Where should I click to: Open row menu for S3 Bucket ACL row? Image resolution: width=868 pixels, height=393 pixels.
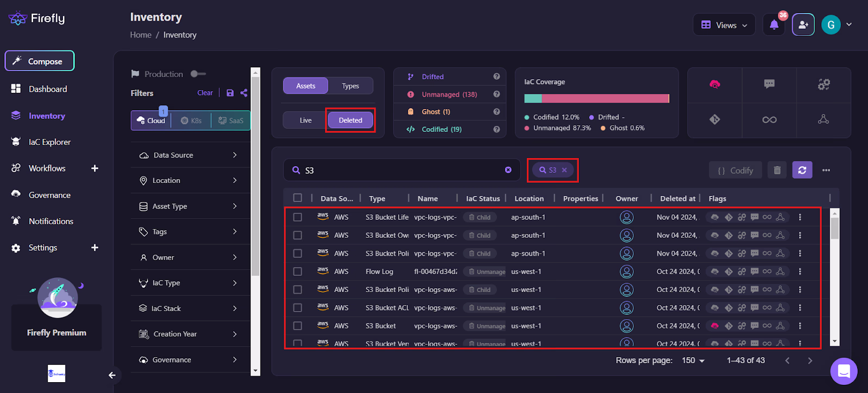pos(800,307)
